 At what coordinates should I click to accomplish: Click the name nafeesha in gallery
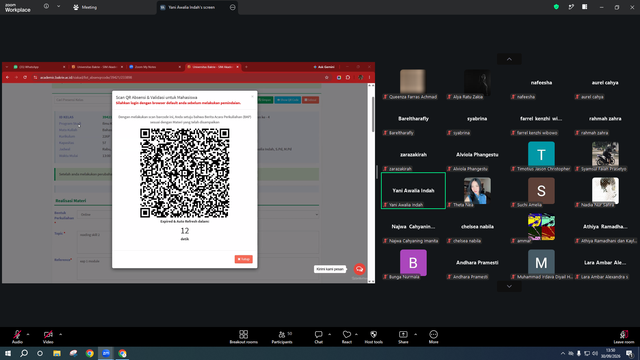541,82
